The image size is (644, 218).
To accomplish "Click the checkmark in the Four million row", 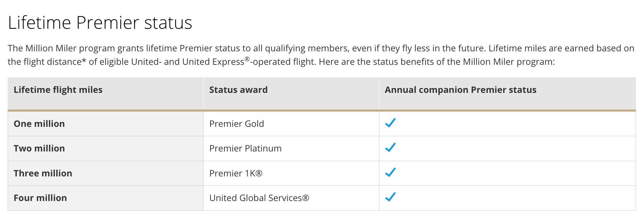I will [390, 197].
